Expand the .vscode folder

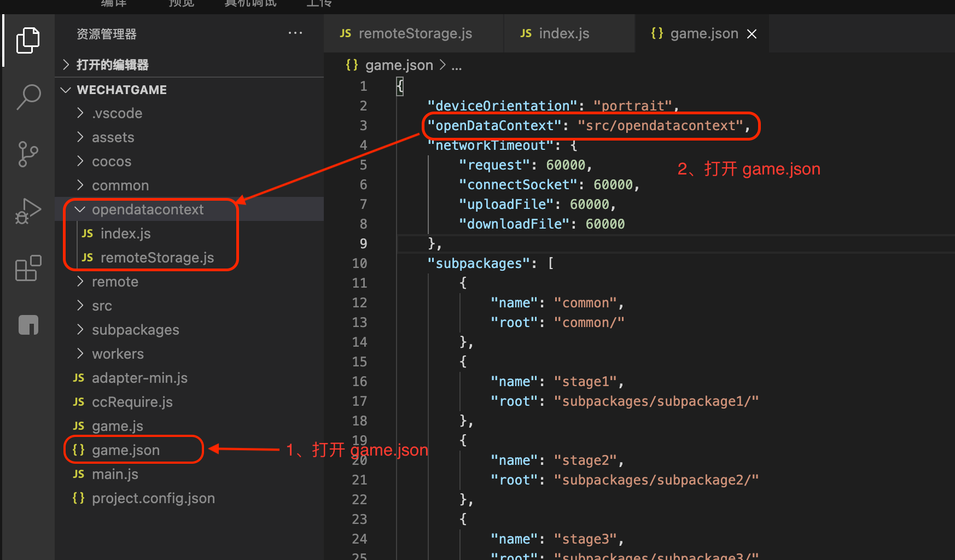click(189, 113)
